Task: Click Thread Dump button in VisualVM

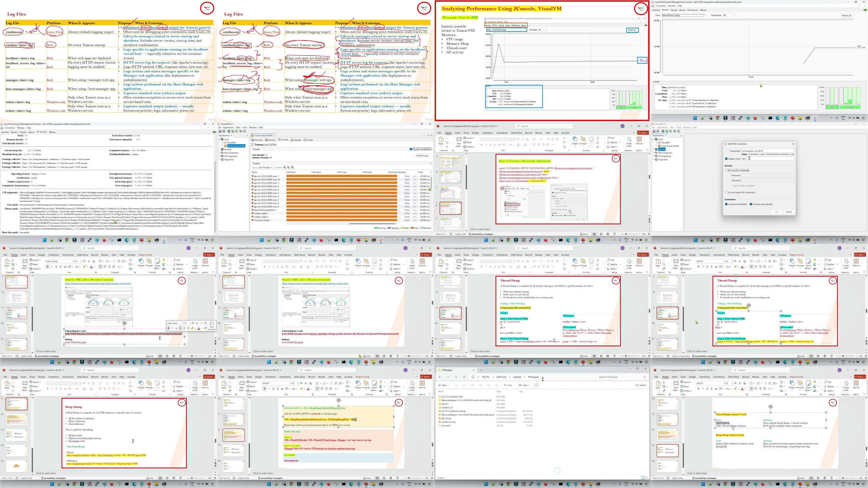Action: tap(422, 156)
